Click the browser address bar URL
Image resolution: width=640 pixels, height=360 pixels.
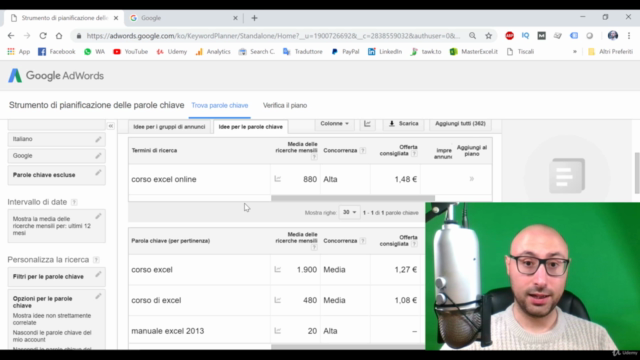click(273, 36)
